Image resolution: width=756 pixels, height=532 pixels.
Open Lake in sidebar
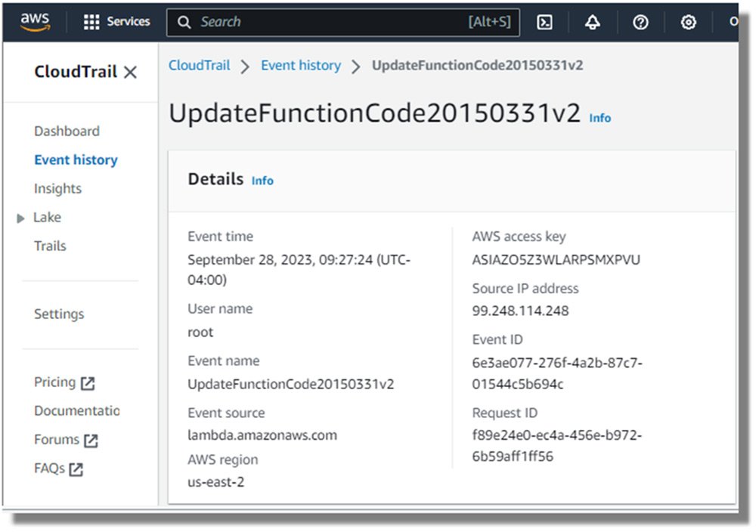47,218
